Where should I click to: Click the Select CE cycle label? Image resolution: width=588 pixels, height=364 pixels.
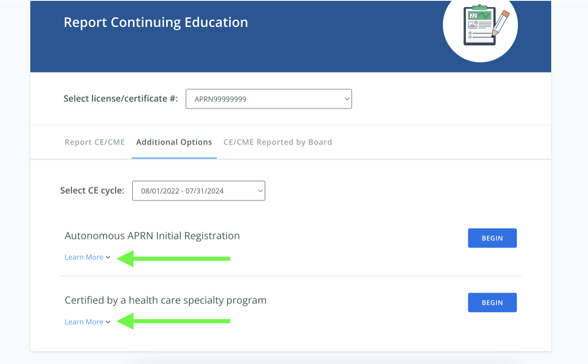click(x=92, y=191)
